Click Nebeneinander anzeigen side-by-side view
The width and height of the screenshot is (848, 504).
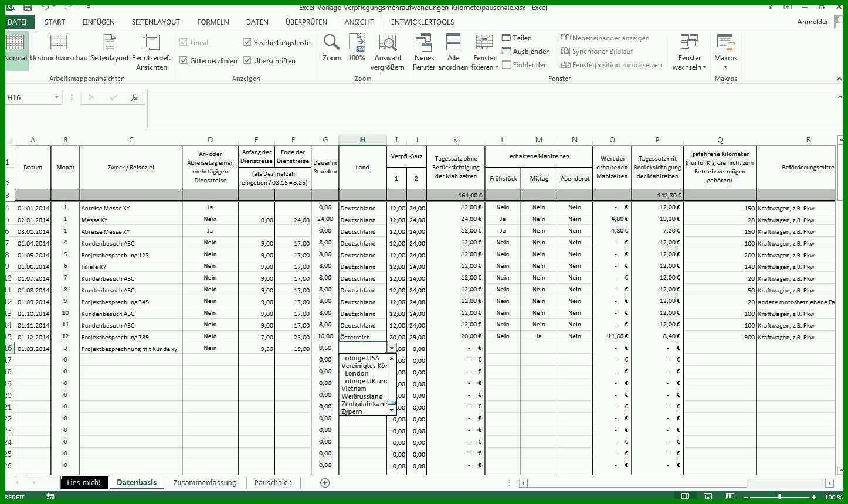605,38
